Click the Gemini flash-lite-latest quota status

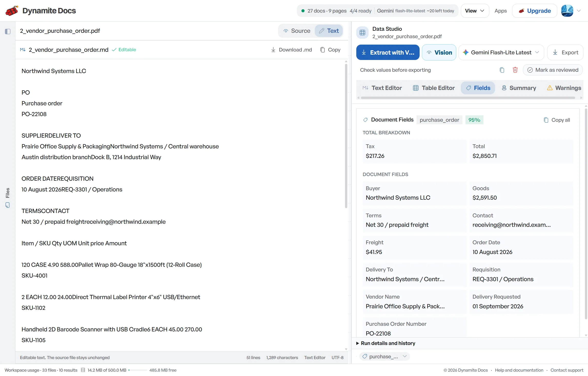coord(415,11)
